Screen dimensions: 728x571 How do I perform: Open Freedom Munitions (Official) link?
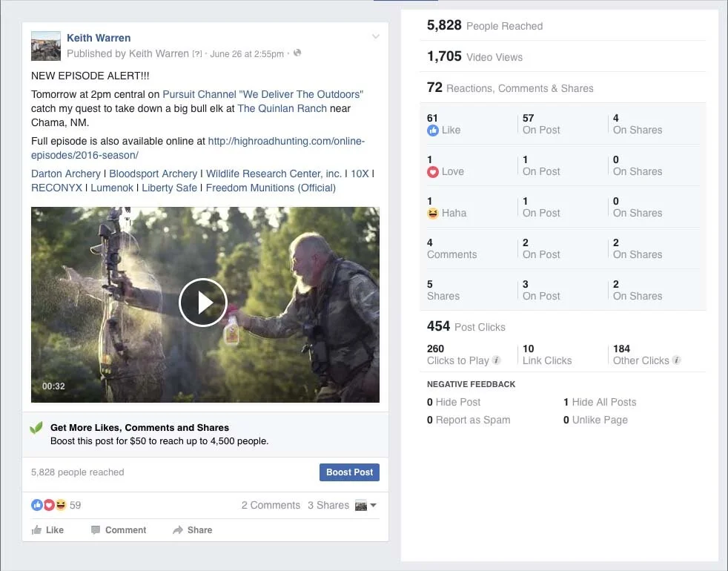coord(271,188)
